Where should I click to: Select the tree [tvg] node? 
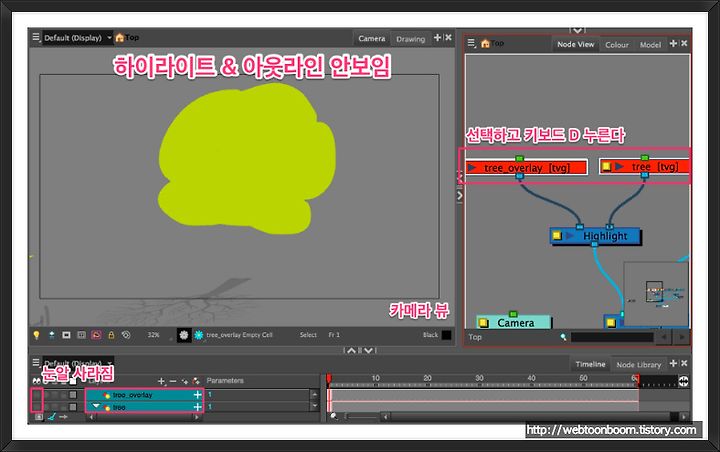645,166
